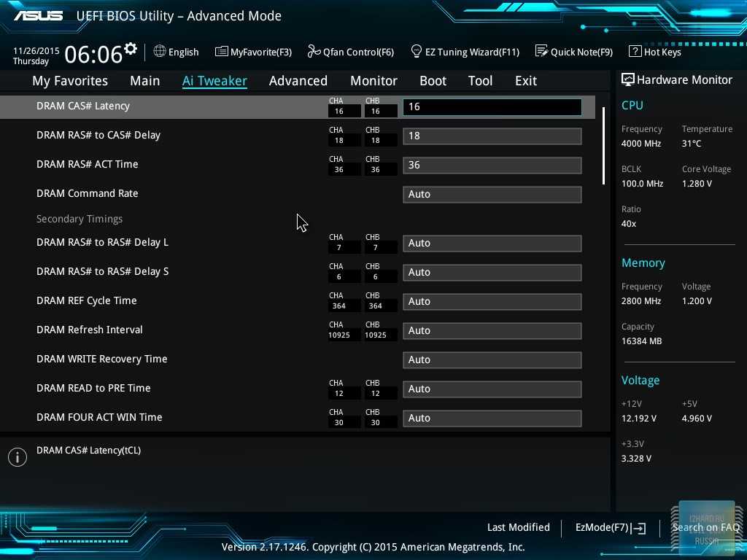The height and width of the screenshot is (560, 747).
Task: Open Qfan Control fan icon
Action: [x=314, y=52]
